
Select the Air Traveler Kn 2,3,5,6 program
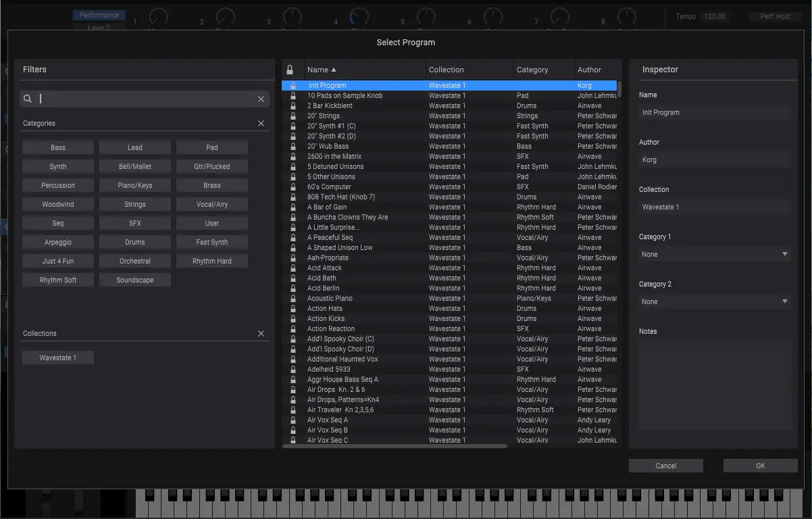(x=449, y=410)
